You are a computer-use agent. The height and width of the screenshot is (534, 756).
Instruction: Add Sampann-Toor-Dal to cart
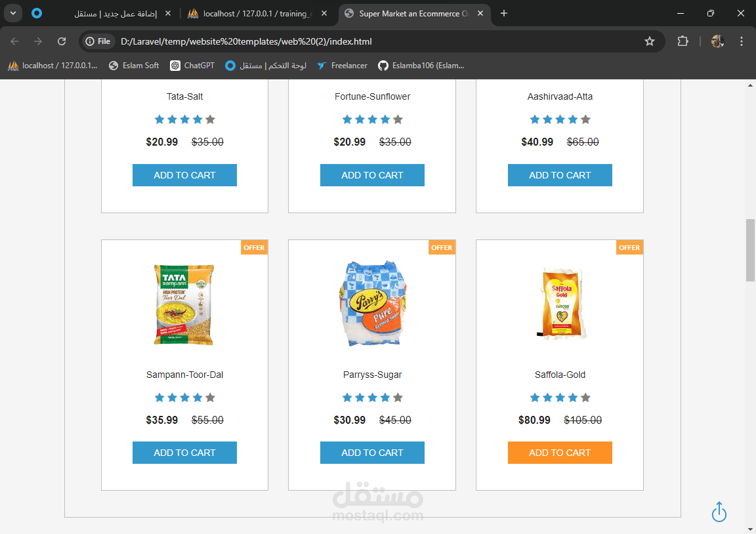tap(184, 453)
